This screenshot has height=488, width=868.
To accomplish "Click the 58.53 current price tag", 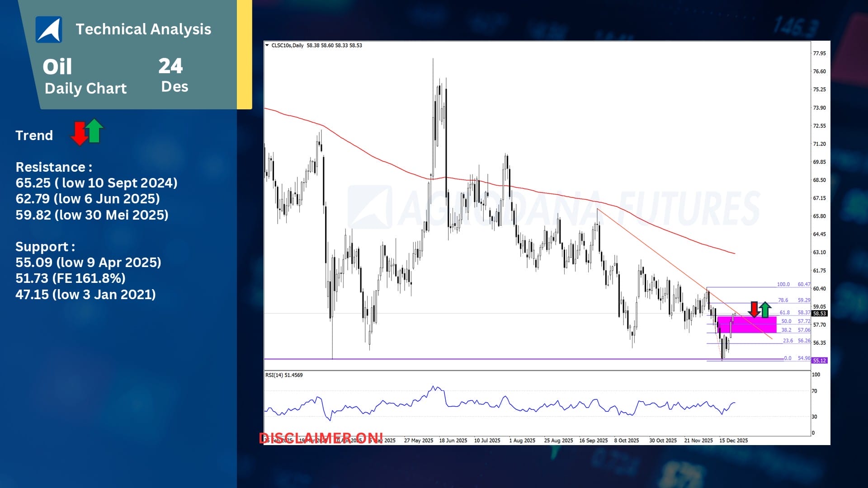I will click(819, 313).
